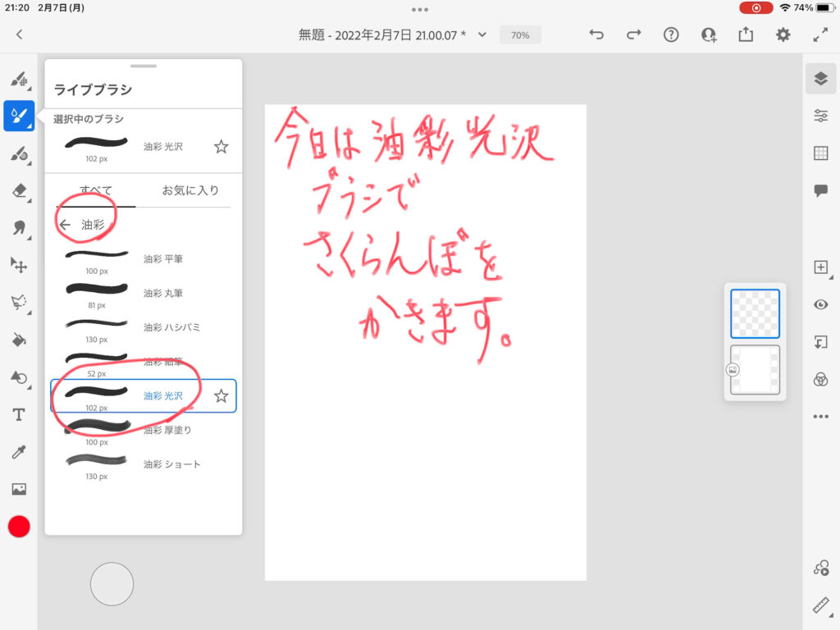Toggle the Layers panel icon
840x630 pixels.
click(x=820, y=79)
